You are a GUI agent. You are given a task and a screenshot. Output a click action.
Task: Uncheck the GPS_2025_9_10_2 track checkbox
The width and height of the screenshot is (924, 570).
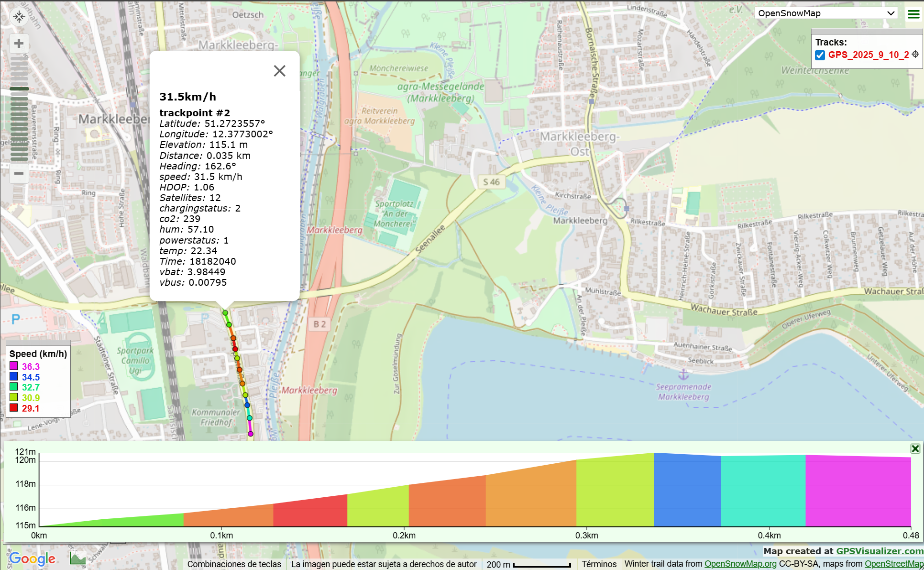[820, 55]
